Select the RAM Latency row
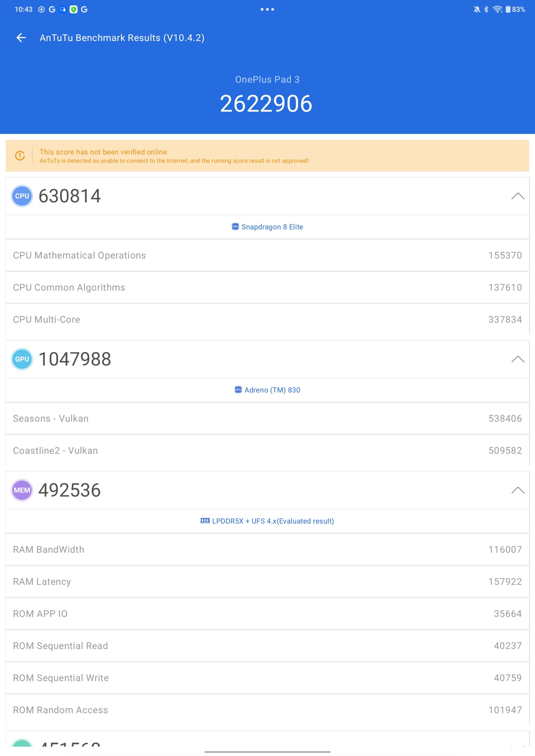Image resolution: width=535 pixels, height=756 pixels. pos(268,581)
